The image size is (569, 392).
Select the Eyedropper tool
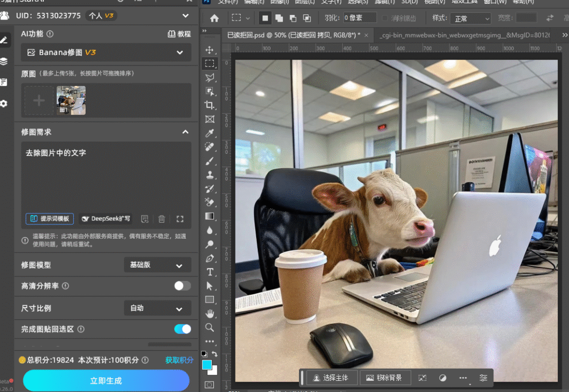[209, 133]
